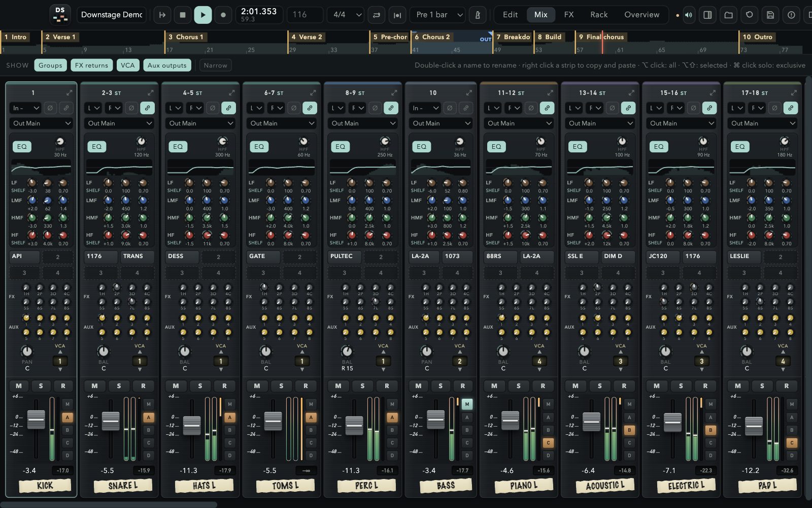Stop playback with the stop icon

tap(183, 15)
